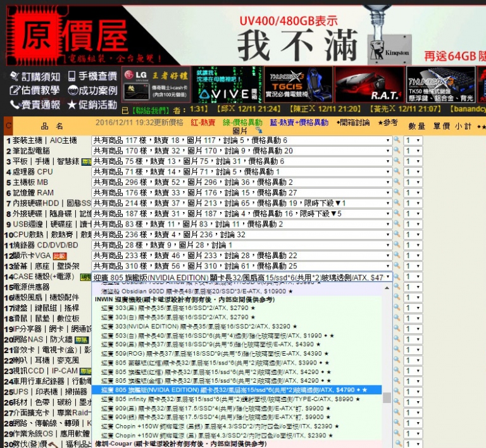Open the TK50 keyboard ad
Screen dimensions: 486x448
tap(440, 84)
